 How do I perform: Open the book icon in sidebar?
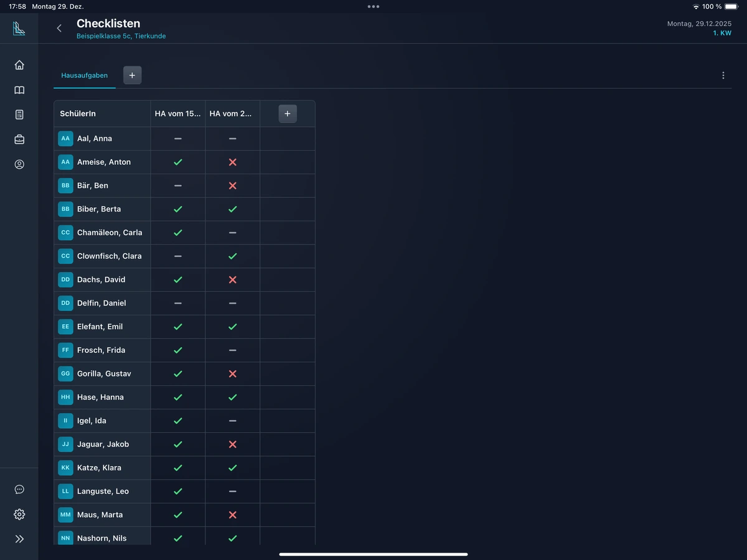(x=19, y=90)
